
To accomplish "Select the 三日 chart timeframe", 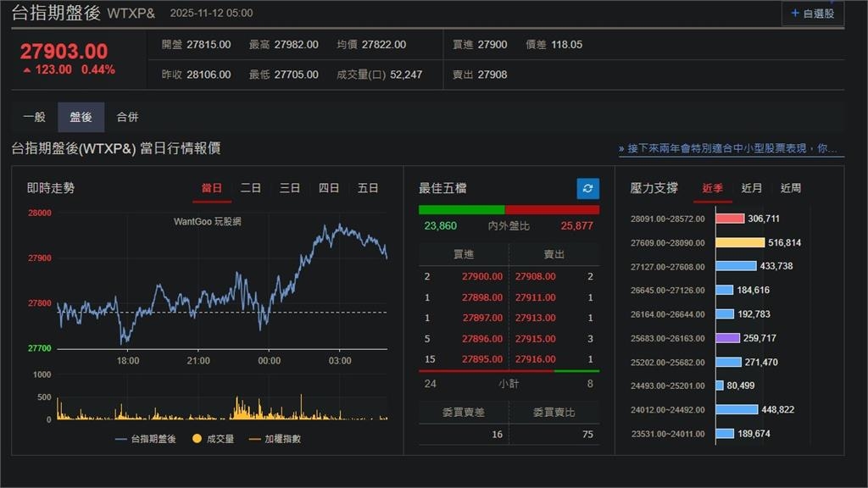I will [290, 188].
